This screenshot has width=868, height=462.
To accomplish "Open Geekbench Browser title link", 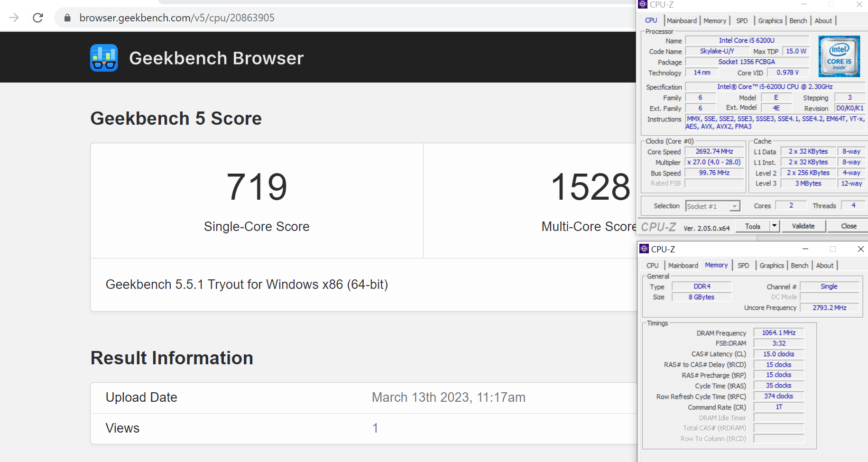I will pos(216,58).
